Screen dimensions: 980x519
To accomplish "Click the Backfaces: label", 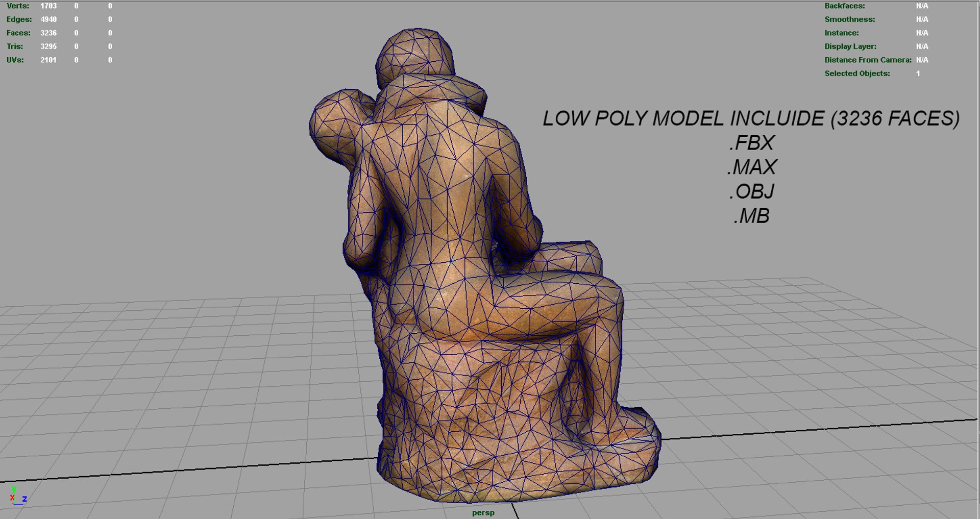I will (x=845, y=6).
